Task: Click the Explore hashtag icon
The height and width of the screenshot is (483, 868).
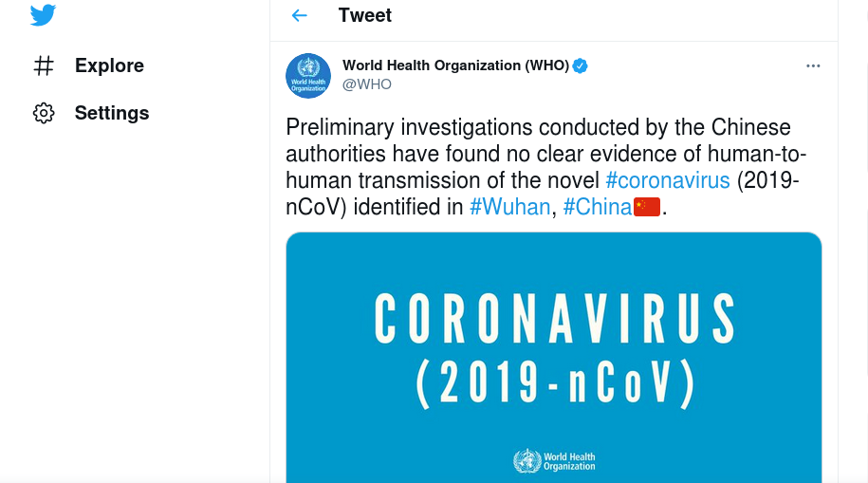Action: pos(44,65)
